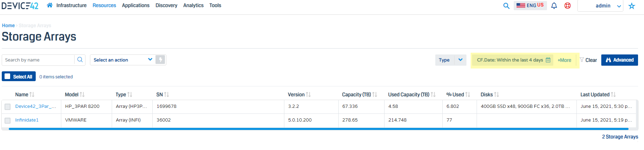Click the home icon in navbar
The height and width of the screenshot is (150, 644).
(50, 5)
